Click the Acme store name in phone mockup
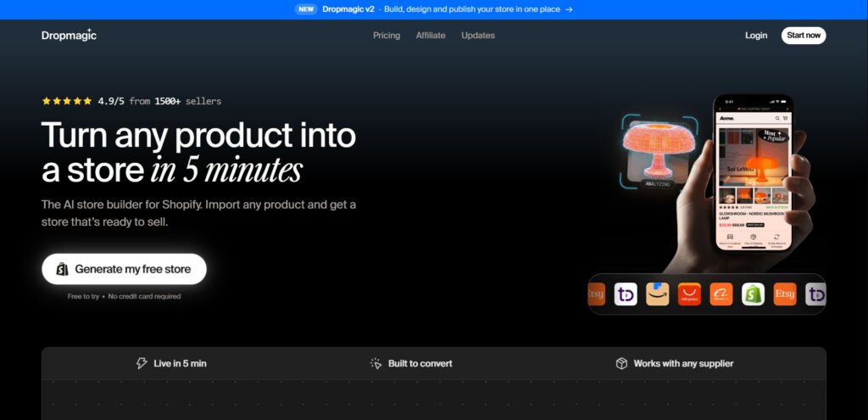The image size is (868, 420). (726, 118)
